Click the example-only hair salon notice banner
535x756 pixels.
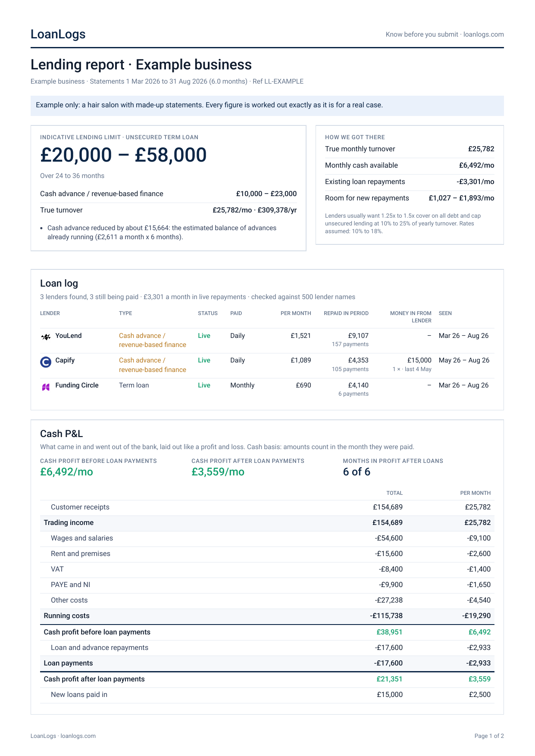[x=267, y=106]
